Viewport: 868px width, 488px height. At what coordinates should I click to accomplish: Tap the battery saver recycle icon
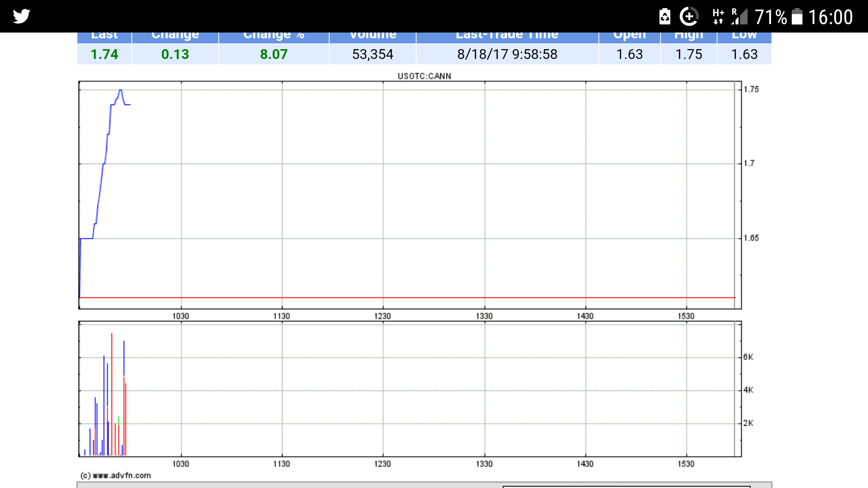pos(665,16)
